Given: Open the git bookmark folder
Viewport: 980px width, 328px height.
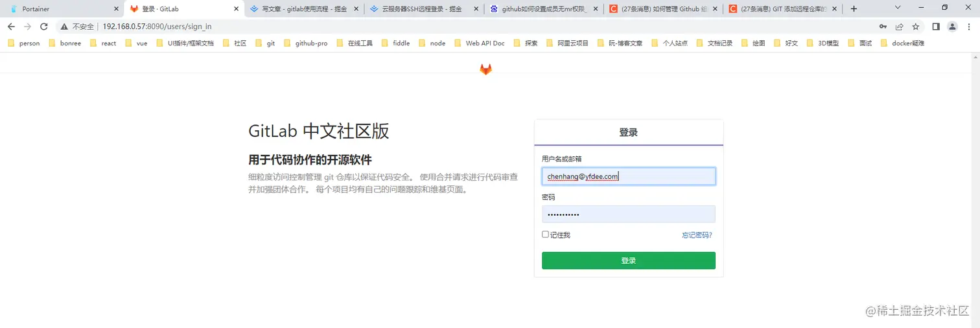Looking at the screenshot, I should click(265, 43).
